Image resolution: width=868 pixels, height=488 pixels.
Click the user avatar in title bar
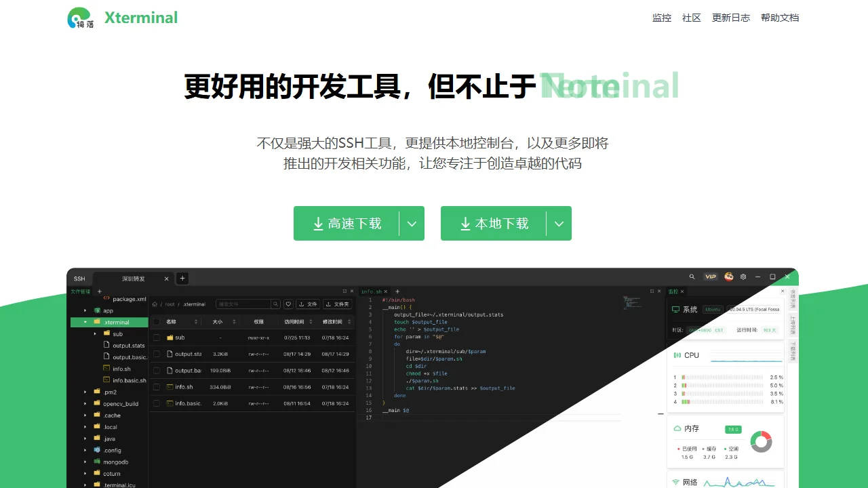729,277
